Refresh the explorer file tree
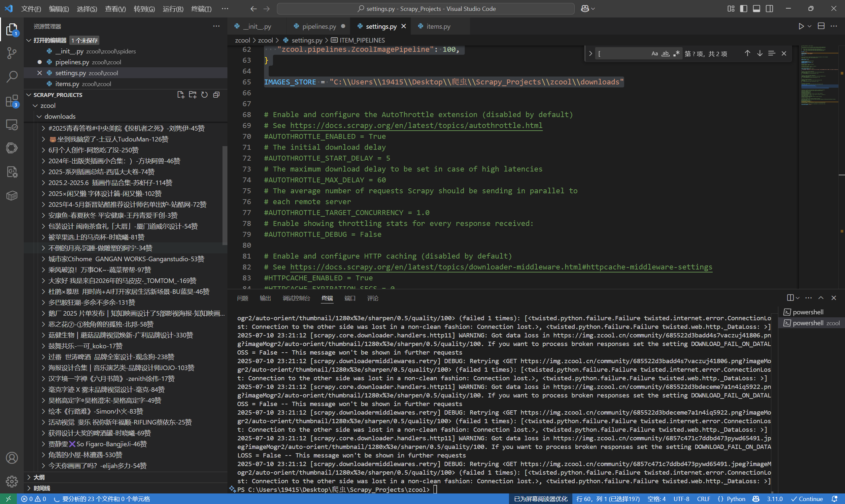The image size is (845, 504). click(x=204, y=95)
